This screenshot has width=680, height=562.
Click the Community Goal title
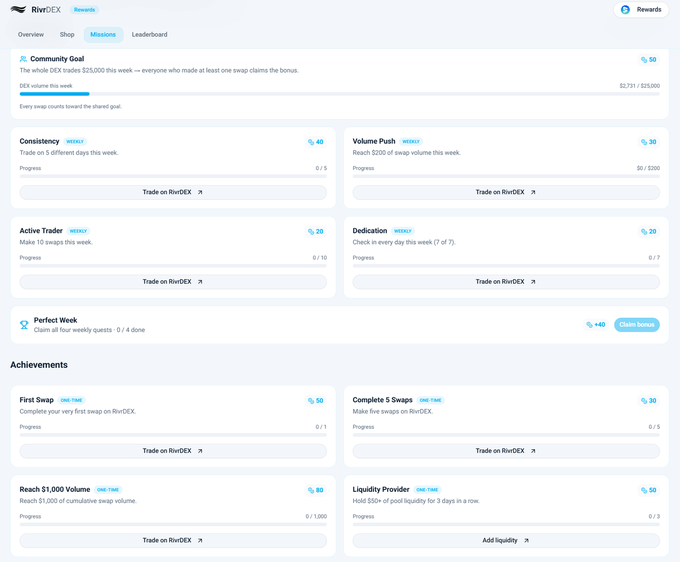(57, 59)
